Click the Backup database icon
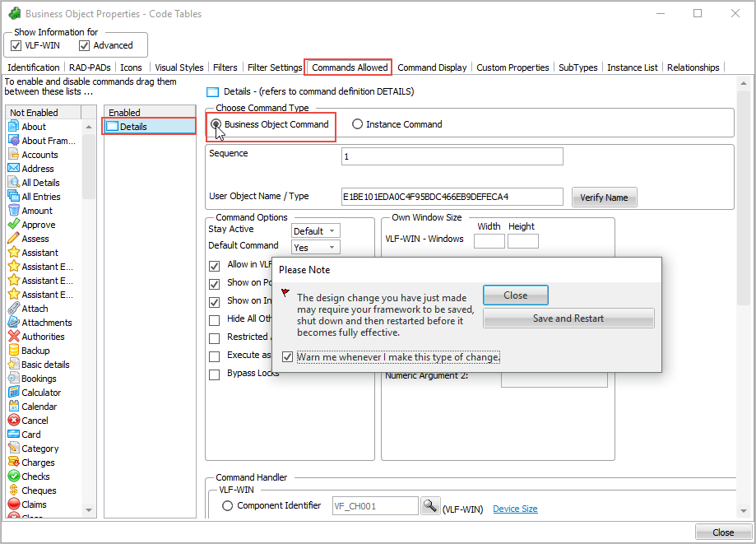 13,350
